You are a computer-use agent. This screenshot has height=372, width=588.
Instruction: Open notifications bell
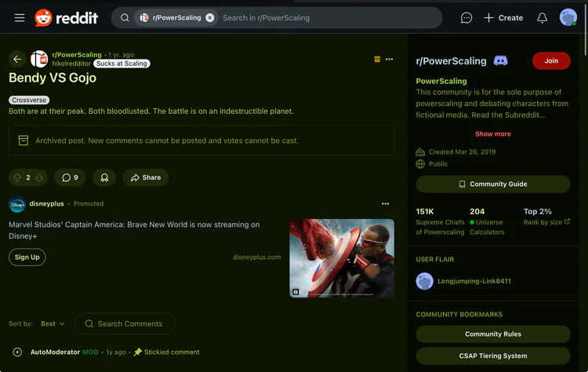tap(542, 17)
